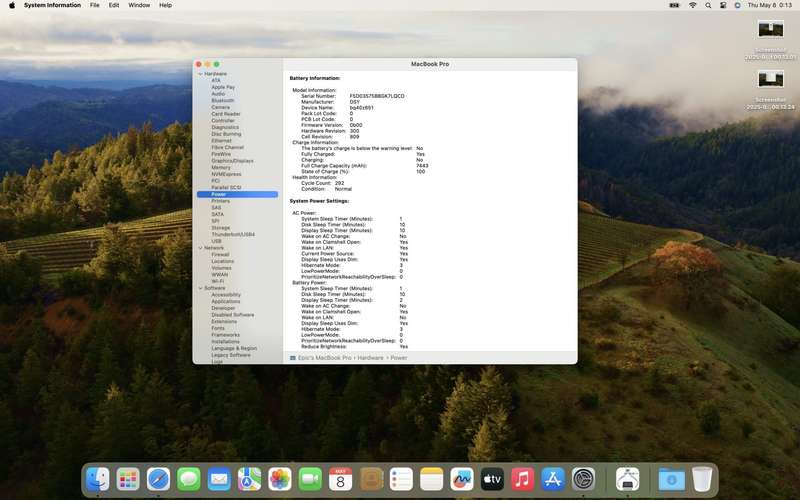Click battery status icon in menu bar
Viewport: 800px width, 500px height.
pos(674,5)
